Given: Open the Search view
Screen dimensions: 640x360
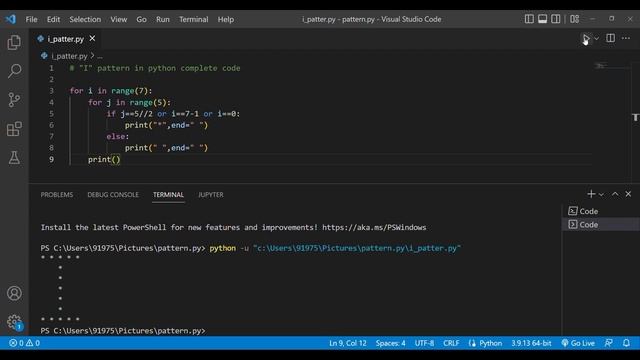Looking at the screenshot, I should [14, 71].
